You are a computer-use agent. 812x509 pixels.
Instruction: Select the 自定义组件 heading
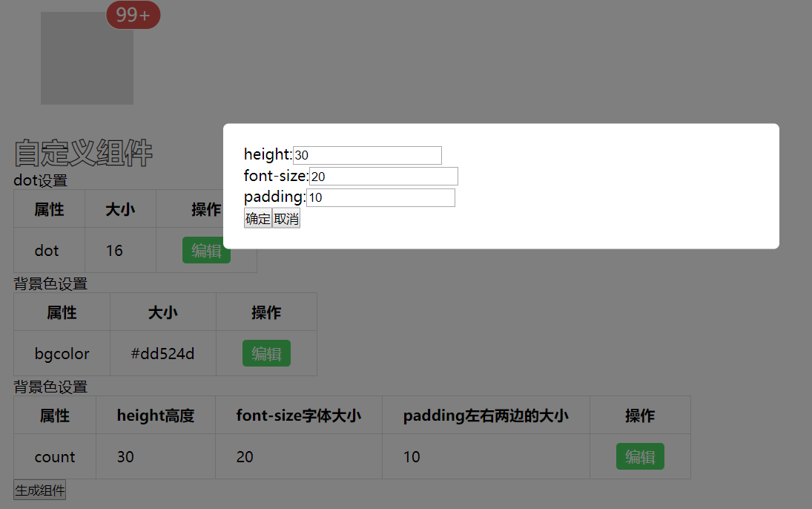click(x=83, y=153)
